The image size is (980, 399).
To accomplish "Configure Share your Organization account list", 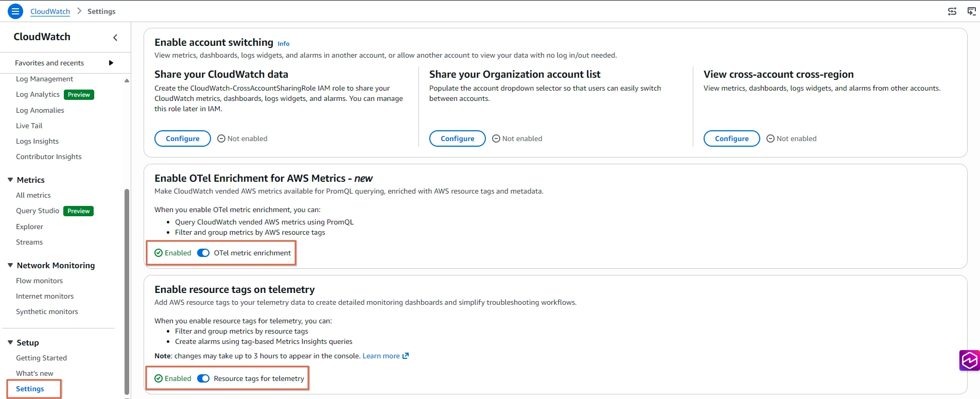I will [x=458, y=138].
